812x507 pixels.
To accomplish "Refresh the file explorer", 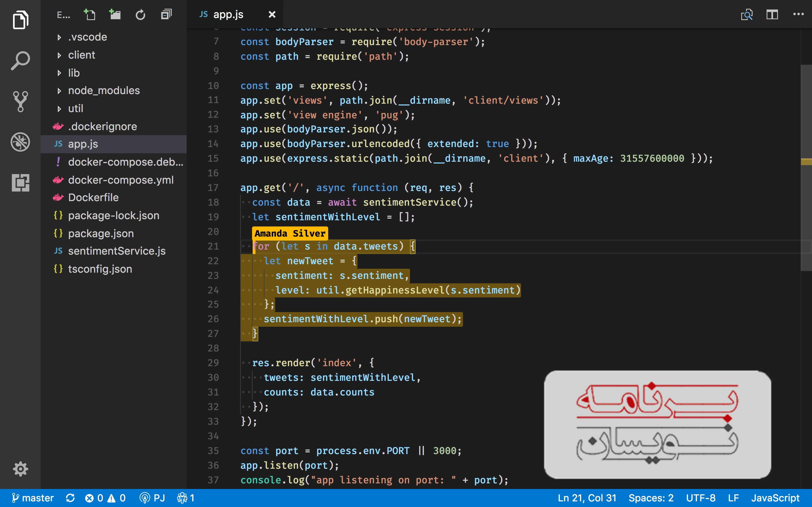I will coord(140,14).
